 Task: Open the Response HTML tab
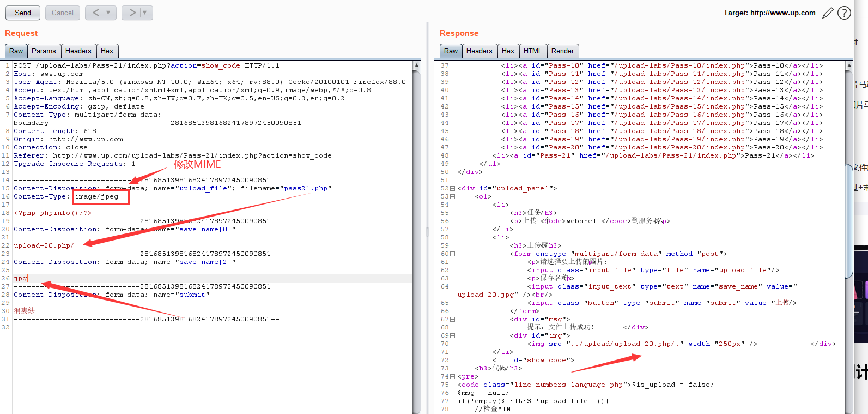(533, 51)
